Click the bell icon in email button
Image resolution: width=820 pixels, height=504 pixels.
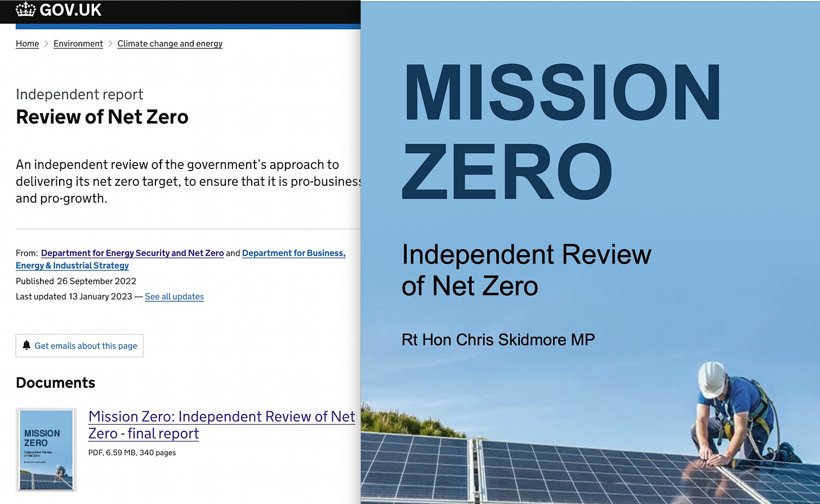(26, 345)
